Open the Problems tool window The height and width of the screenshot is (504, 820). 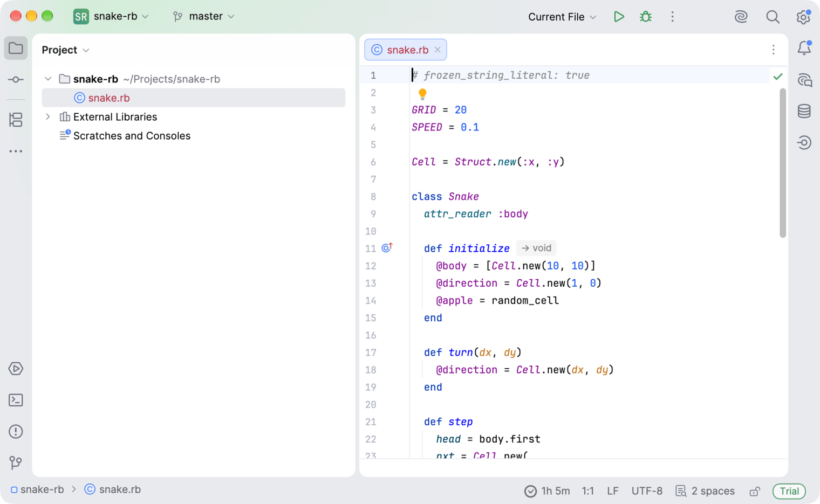pyautogui.click(x=16, y=431)
